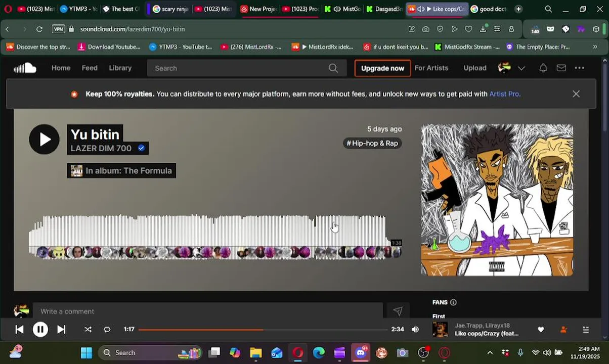Open browser tab search magnifier
Viewport: 609px width, 364px height.
coord(548,9)
